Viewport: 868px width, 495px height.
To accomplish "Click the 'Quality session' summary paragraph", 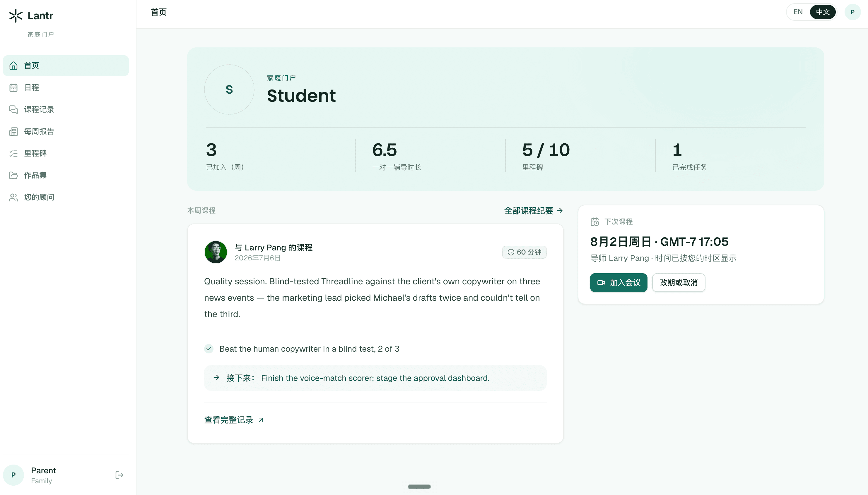I will tap(372, 298).
